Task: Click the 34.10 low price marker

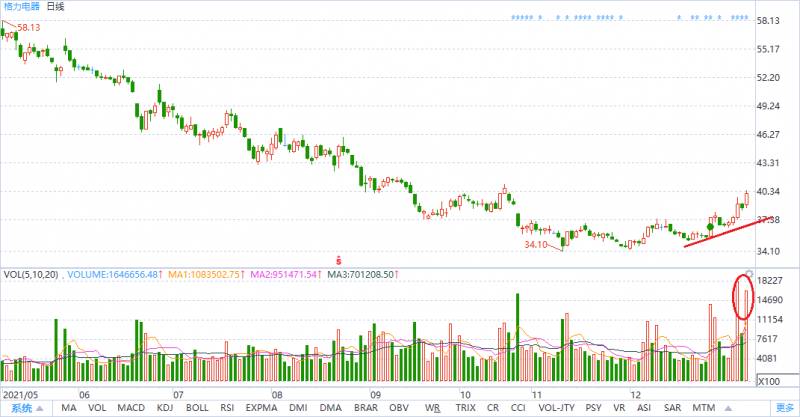Action: [536, 244]
